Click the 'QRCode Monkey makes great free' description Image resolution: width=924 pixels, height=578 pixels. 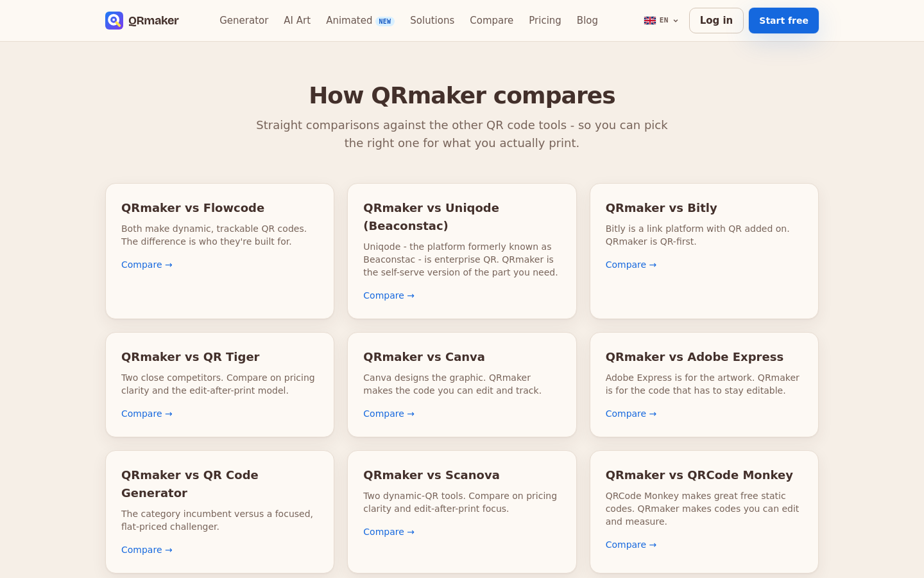click(x=703, y=509)
